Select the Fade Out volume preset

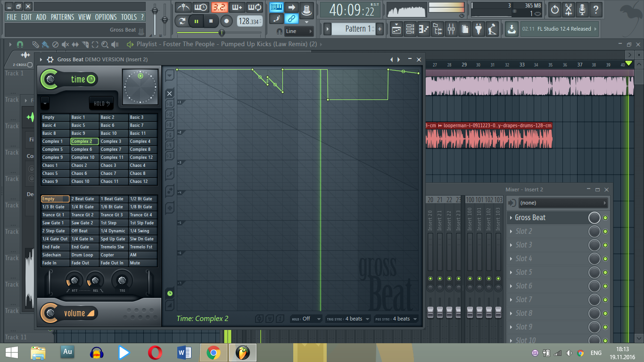tap(84, 263)
